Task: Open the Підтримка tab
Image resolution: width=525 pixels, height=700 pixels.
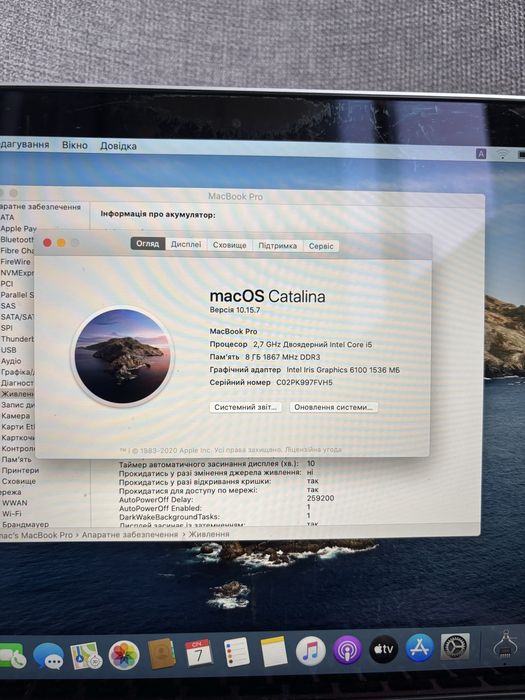Action: coord(278,246)
